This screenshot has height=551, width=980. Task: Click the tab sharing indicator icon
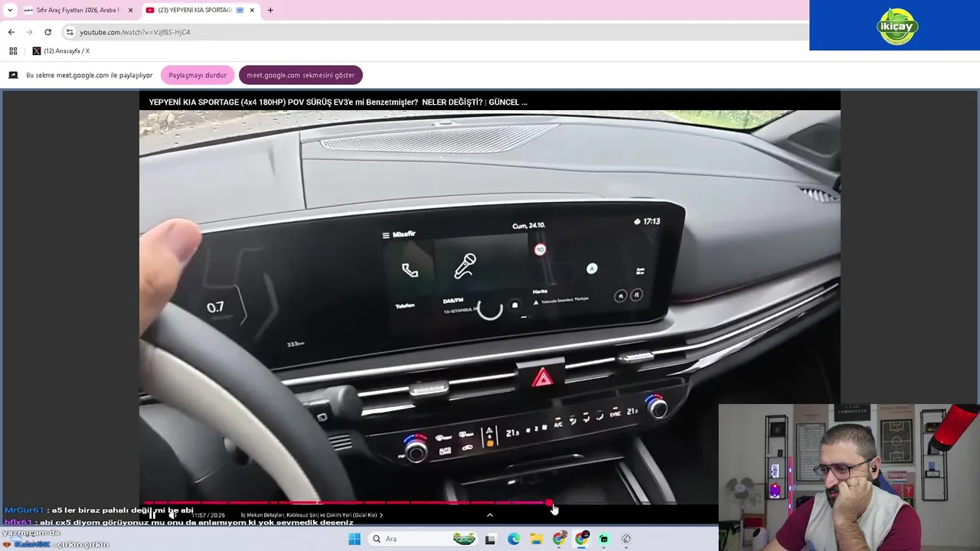point(240,10)
